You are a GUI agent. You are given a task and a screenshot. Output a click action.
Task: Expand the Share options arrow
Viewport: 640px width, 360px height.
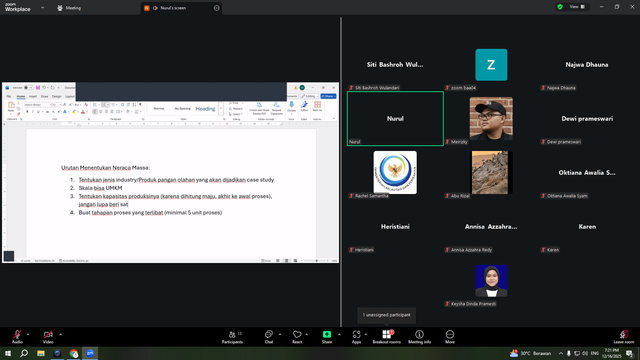tap(339, 334)
